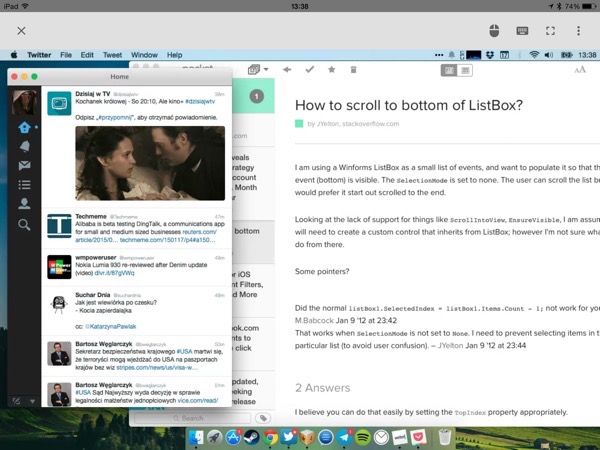The image size is (600, 450).
Task: Open the Twitter application menu
Action: point(39,55)
